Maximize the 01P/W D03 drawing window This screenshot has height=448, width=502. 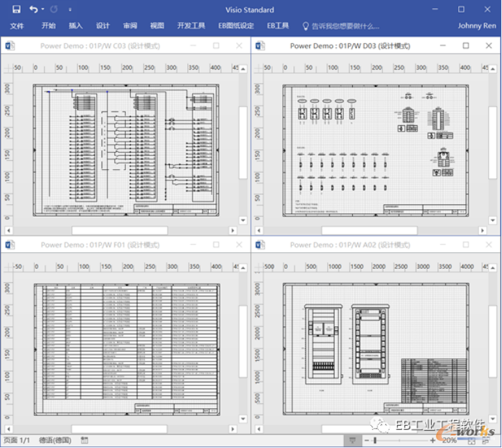pyautogui.click(x=466, y=46)
